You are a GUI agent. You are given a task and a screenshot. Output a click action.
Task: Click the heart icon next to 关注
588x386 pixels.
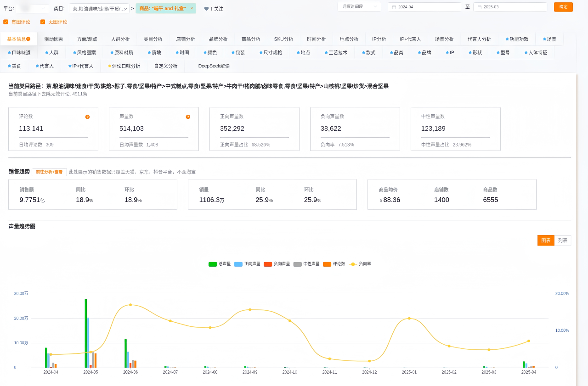206,9
